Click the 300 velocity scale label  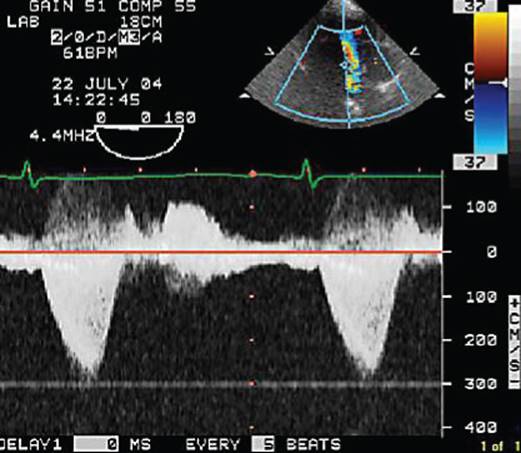[481, 384]
